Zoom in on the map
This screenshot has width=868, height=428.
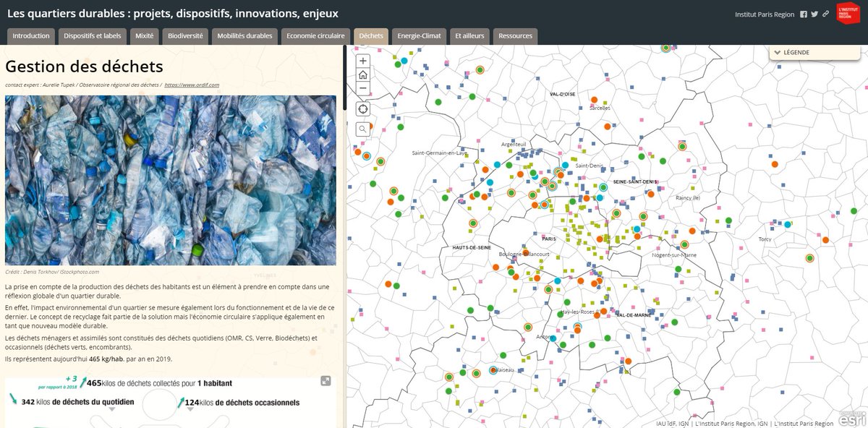pyautogui.click(x=363, y=61)
